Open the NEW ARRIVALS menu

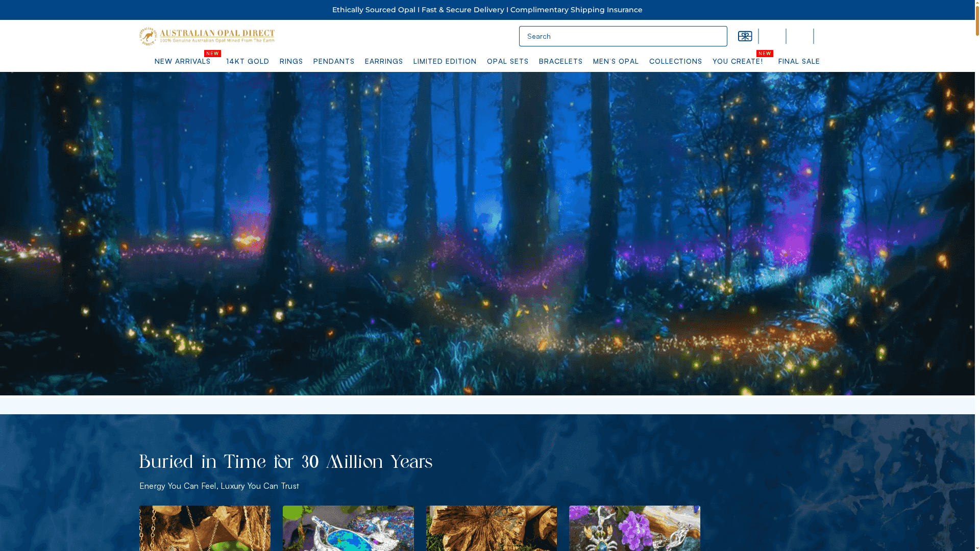click(182, 61)
